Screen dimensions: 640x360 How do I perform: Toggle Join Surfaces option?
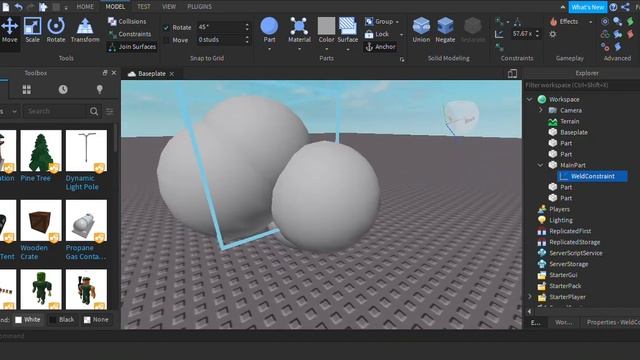tap(132, 47)
